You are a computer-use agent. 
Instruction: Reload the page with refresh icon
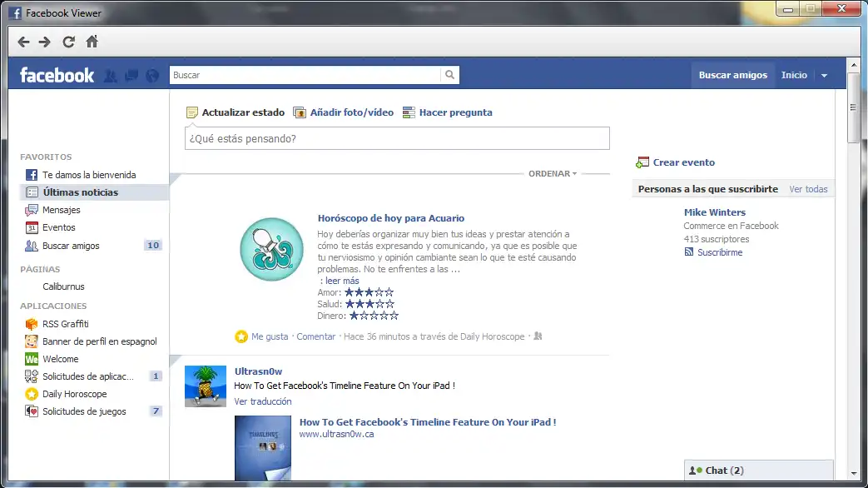click(x=68, y=42)
